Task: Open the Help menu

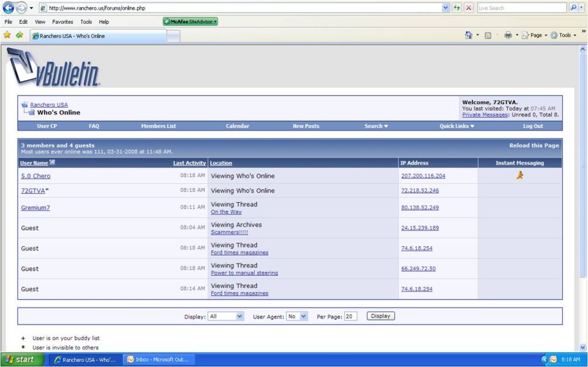Action: point(104,22)
